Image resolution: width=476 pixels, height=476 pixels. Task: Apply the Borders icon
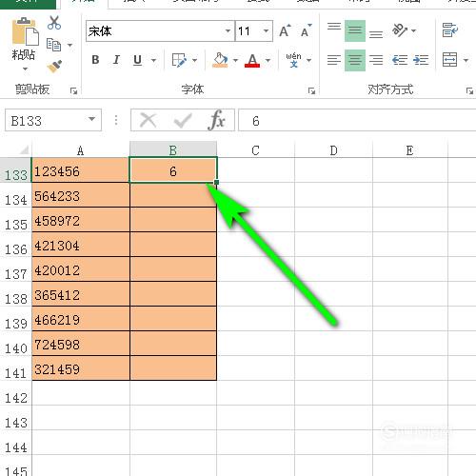[179, 60]
